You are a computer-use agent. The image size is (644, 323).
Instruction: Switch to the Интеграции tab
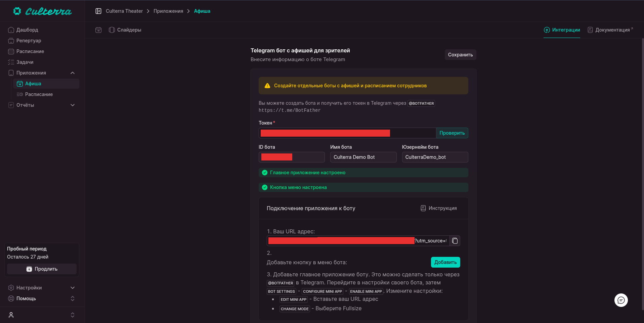point(562,30)
